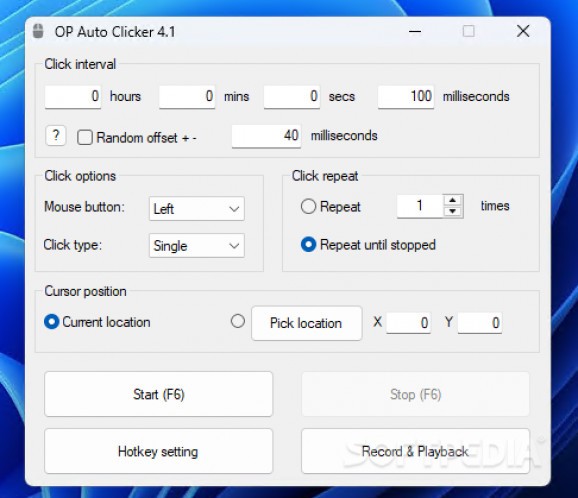
Task: Decrease repeat times with down arrow
Action: pyautogui.click(x=452, y=211)
